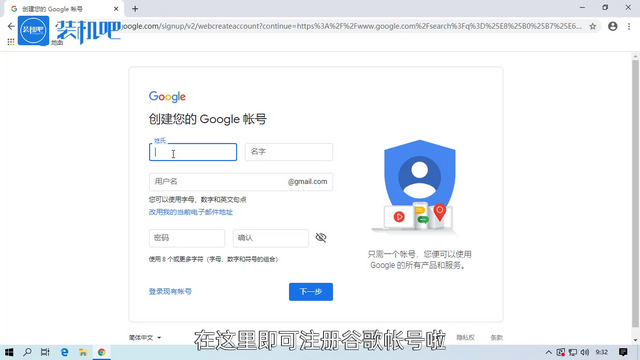The width and height of the screenshot is (640, 360).
Task: Open the 隐私权 footer link
Action: pos(465,338)
